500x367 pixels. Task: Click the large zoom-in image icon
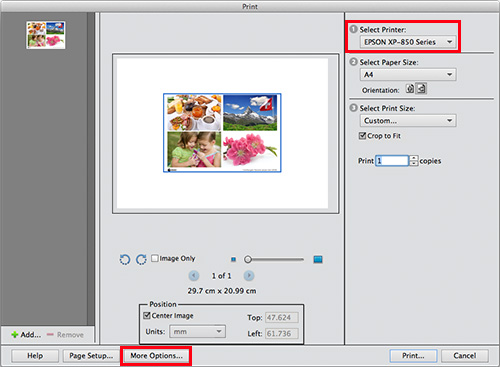click(x=318, y=259)
